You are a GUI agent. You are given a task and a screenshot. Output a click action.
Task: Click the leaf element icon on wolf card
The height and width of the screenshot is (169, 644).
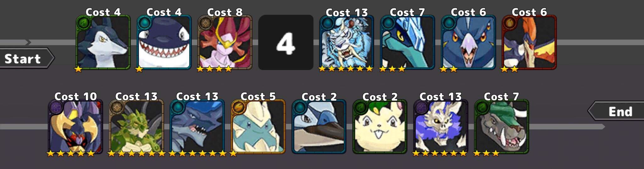[84, 23]
